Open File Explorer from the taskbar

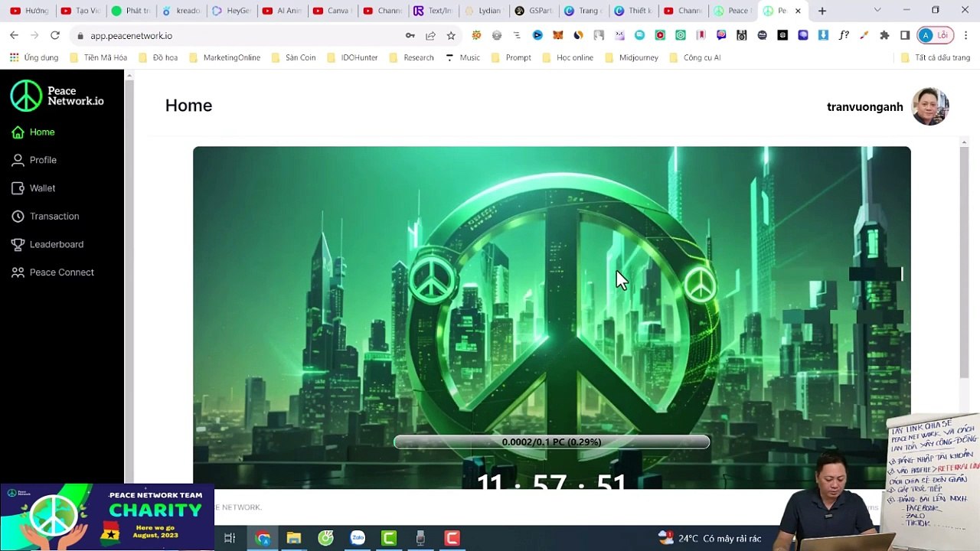pyautogui.click(x=294, y=538)
